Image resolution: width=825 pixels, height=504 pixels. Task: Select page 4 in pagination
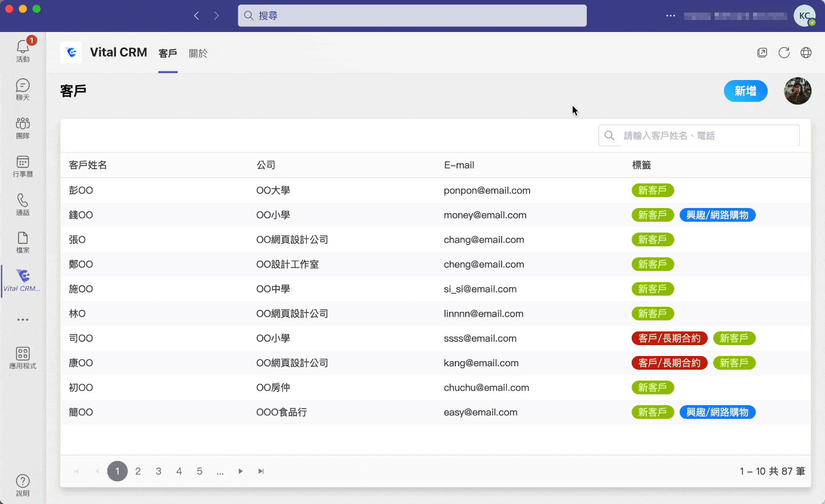pos(179,471)
